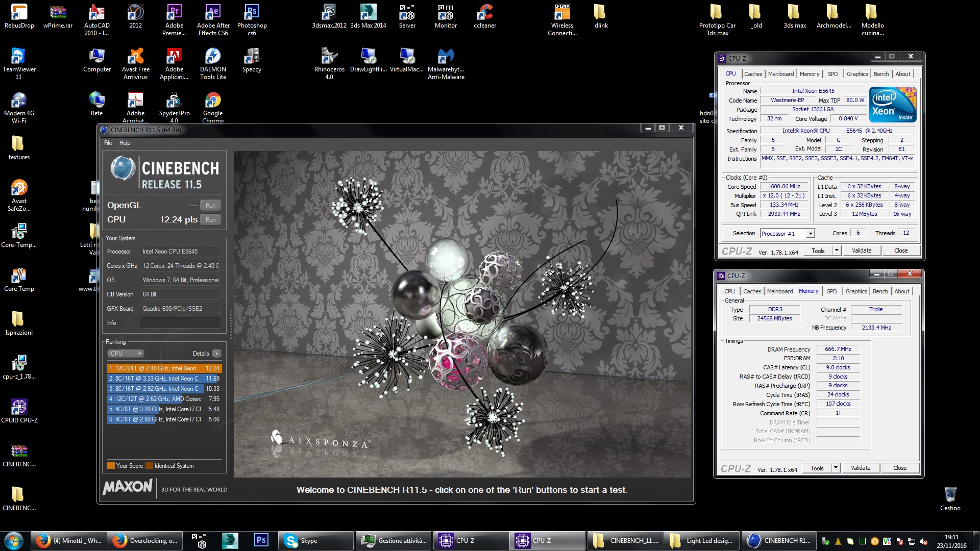Click Validate in lower CPU-Z window

861,468
